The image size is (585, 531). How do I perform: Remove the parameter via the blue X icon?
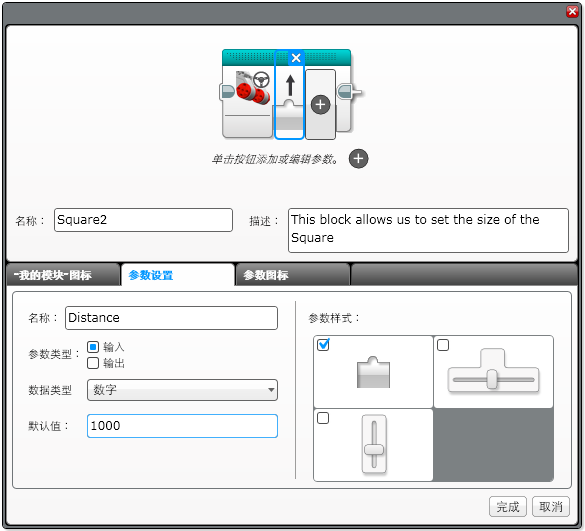[296, 58]
